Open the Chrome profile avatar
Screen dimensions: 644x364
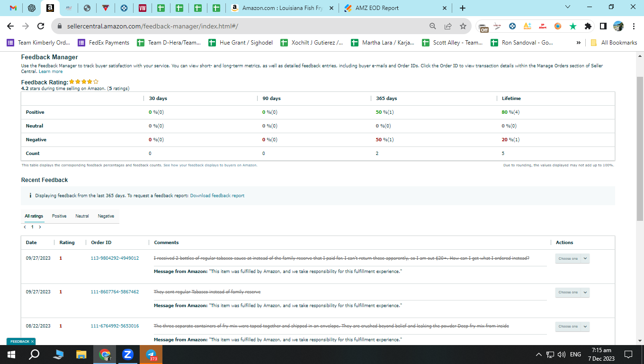(618, 26)
